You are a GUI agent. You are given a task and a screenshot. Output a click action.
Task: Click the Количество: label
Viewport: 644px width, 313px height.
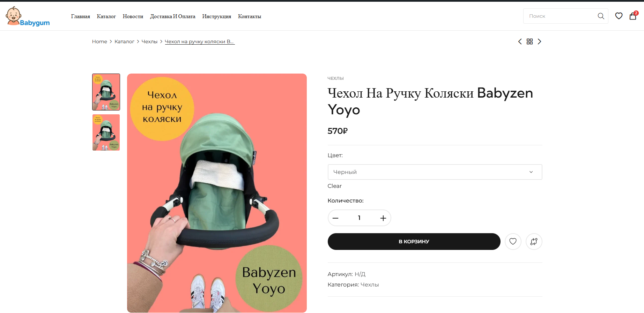pos(346,201)
